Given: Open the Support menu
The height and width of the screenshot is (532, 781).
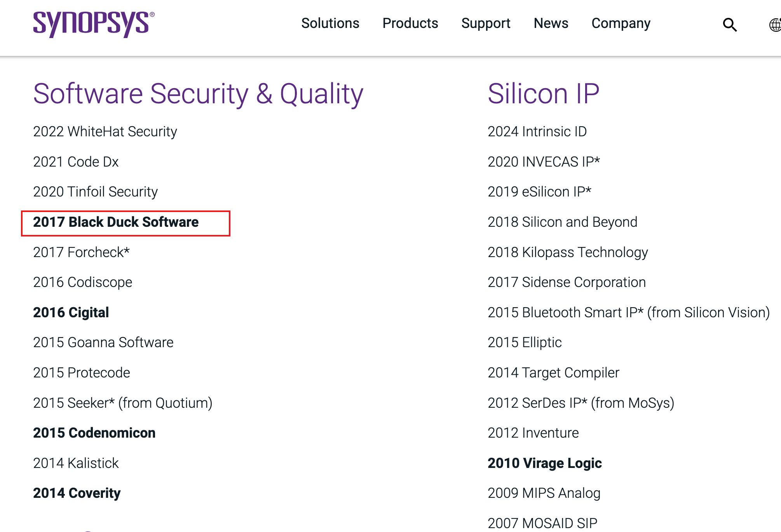Looking at the screenshot, I should point(485,23).
